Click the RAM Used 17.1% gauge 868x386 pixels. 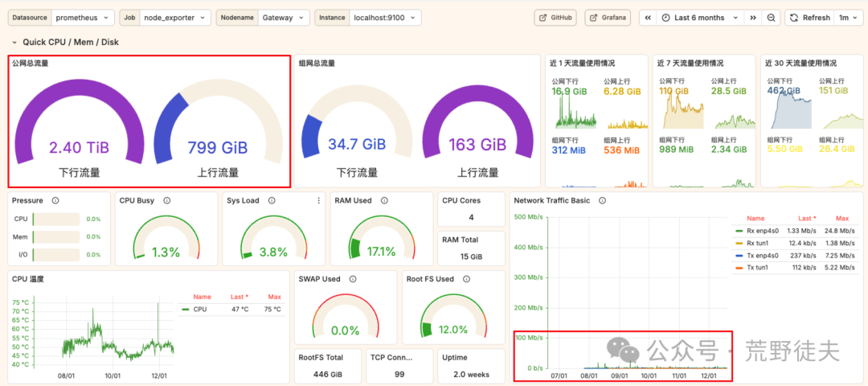382,238
